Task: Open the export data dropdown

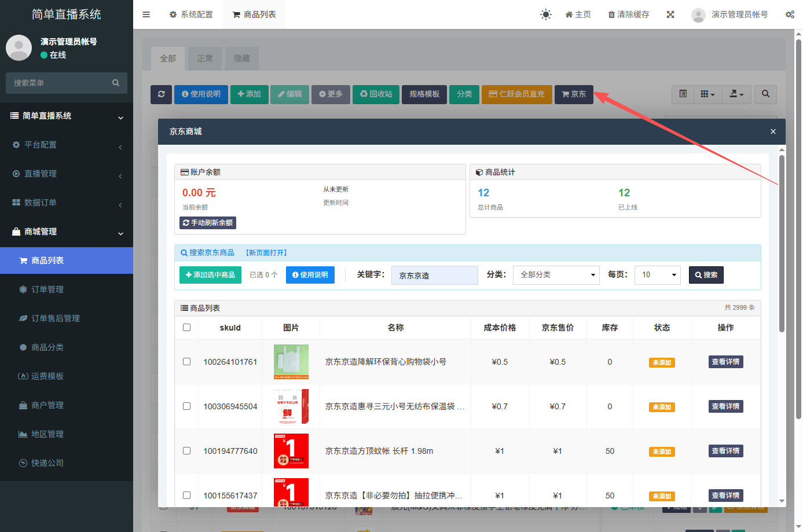Action: coord(736,94)
